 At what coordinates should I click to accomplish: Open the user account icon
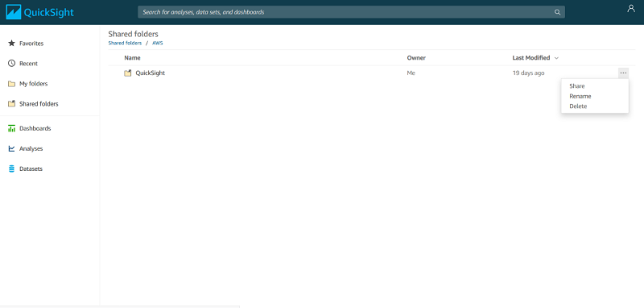(x=631, y=9)
